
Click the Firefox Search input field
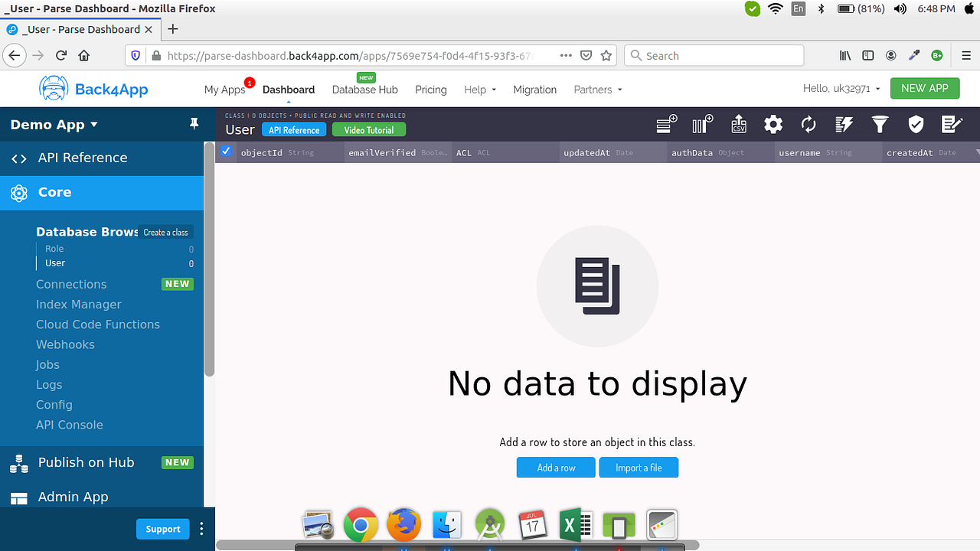click(x=714, y=55)
